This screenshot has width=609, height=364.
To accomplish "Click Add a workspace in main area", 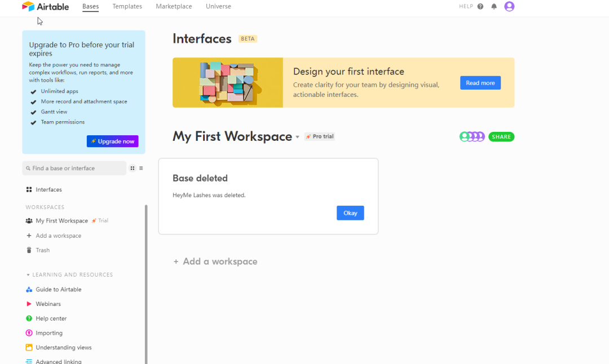I will pyautogui.click(x=215, y=261).
